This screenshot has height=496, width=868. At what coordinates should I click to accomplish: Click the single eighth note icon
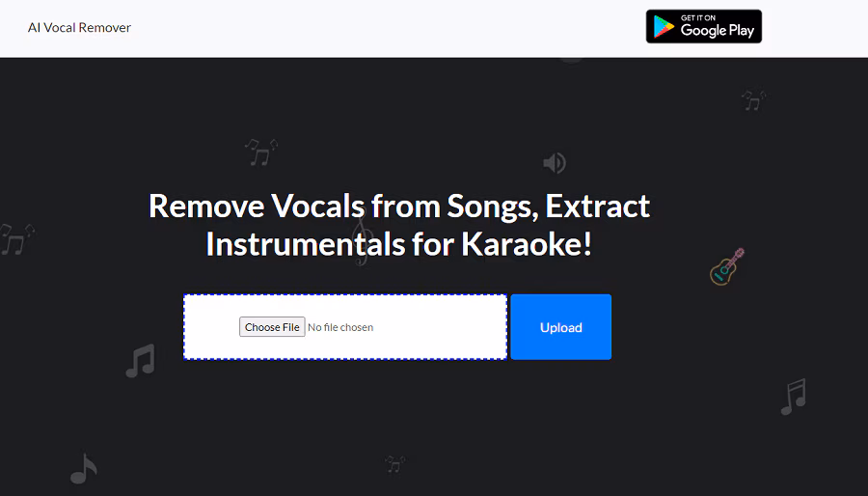click(84, 469)
